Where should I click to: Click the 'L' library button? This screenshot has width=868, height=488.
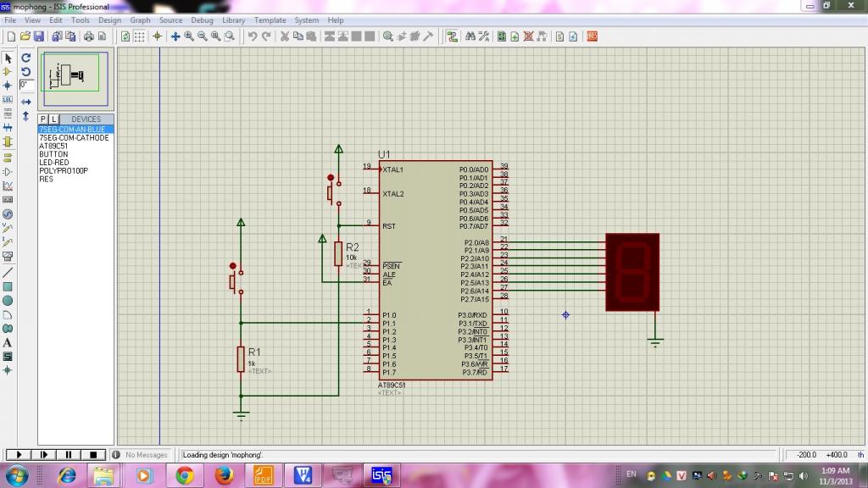(x=53, y=119)
